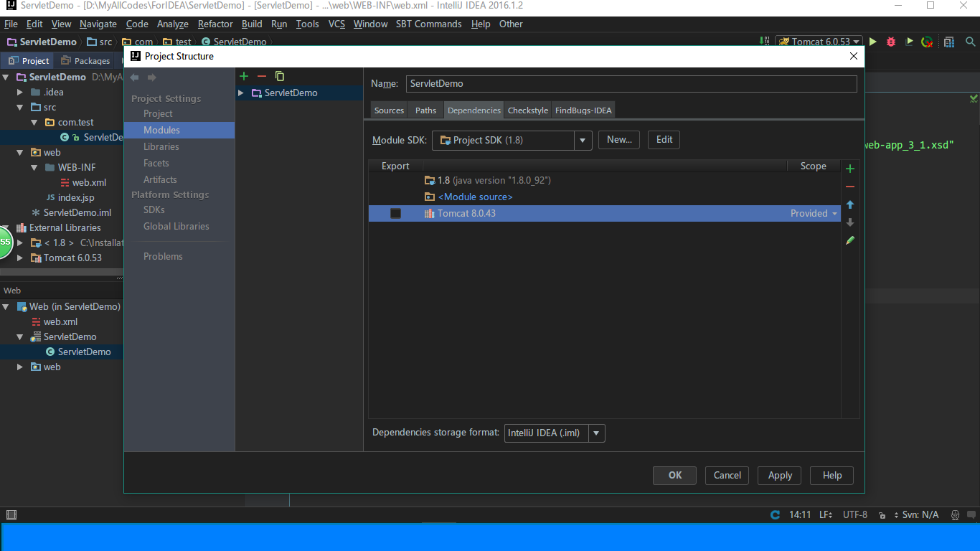The height and width of the screenshot is (551, 980).
Task: Click the Make Project build icon
Action: (x=764, y=42)
